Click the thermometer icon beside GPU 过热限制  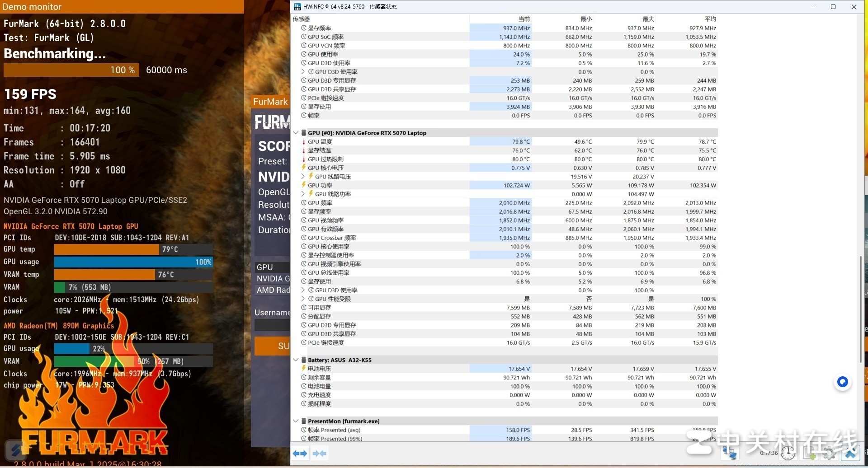(x=304, y=159)
